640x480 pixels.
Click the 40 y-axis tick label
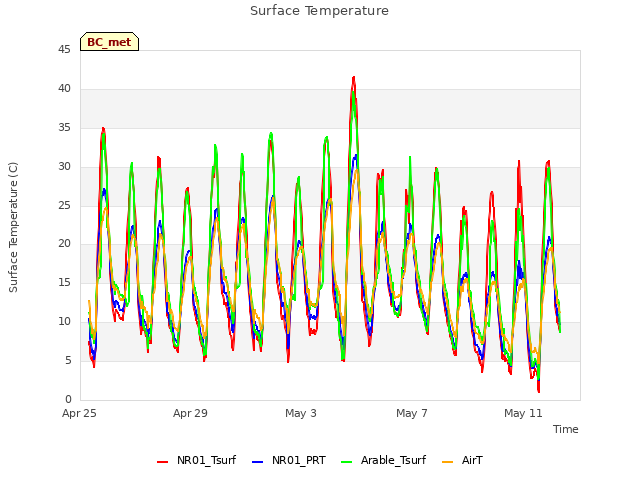pos(64,89)
